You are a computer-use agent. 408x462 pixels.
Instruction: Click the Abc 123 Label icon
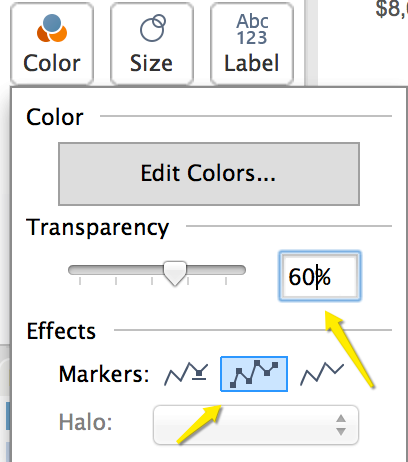[x=252, y=29]
